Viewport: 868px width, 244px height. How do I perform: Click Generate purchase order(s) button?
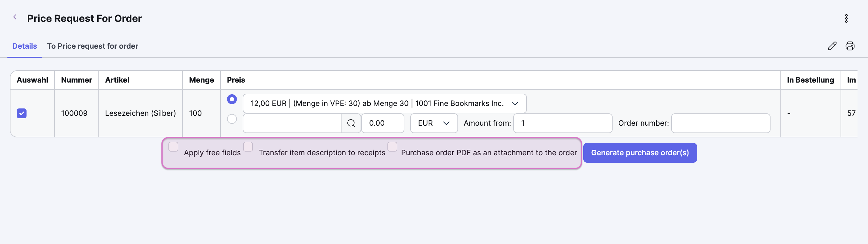coord(640,153)
